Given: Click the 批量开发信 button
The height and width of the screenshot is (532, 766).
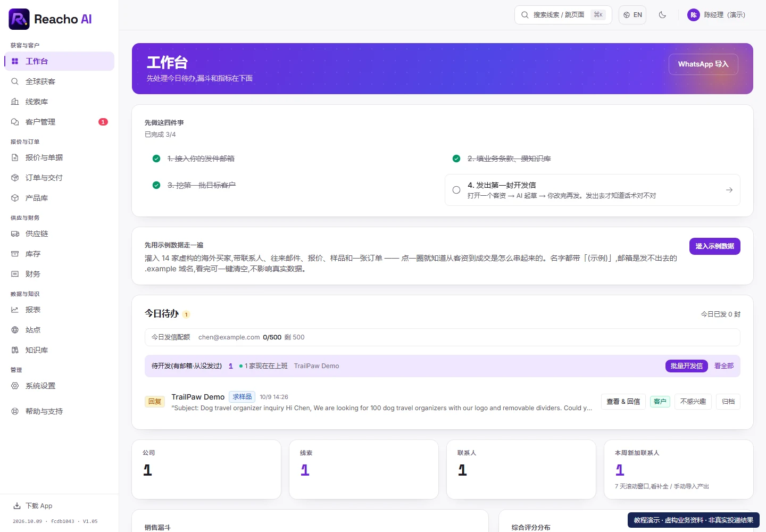Looking at the screenshot, I should [x=687, y=366].
